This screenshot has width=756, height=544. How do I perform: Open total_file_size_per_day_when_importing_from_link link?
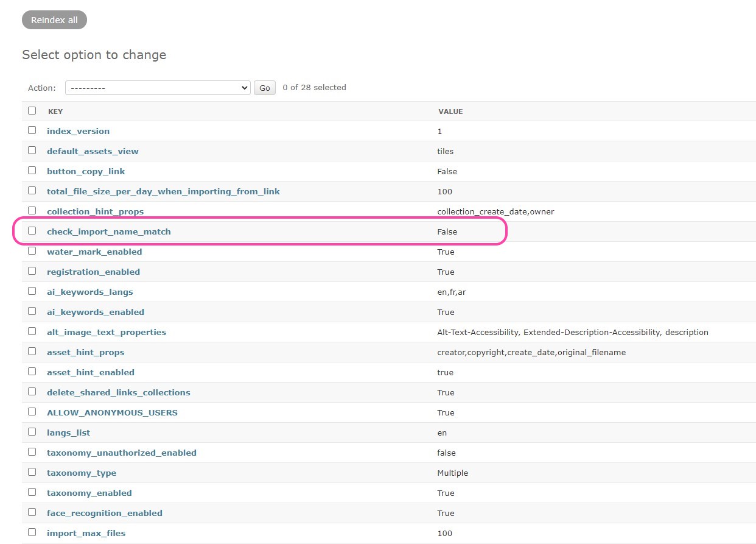click(x=163, y=191)
